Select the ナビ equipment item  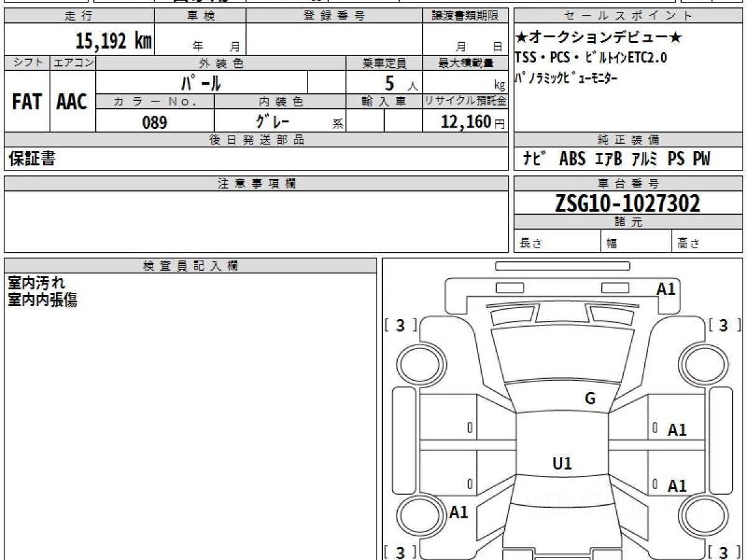tap(535, 159)
